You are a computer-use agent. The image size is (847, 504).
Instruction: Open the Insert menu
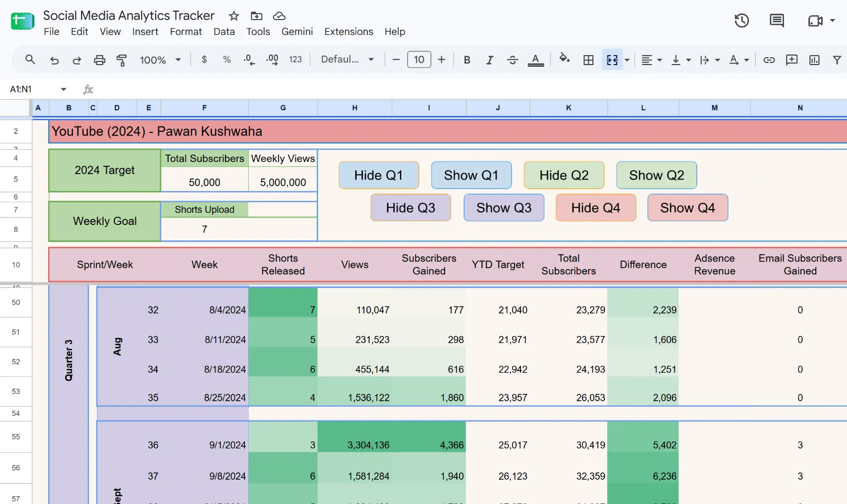(145, 32)
